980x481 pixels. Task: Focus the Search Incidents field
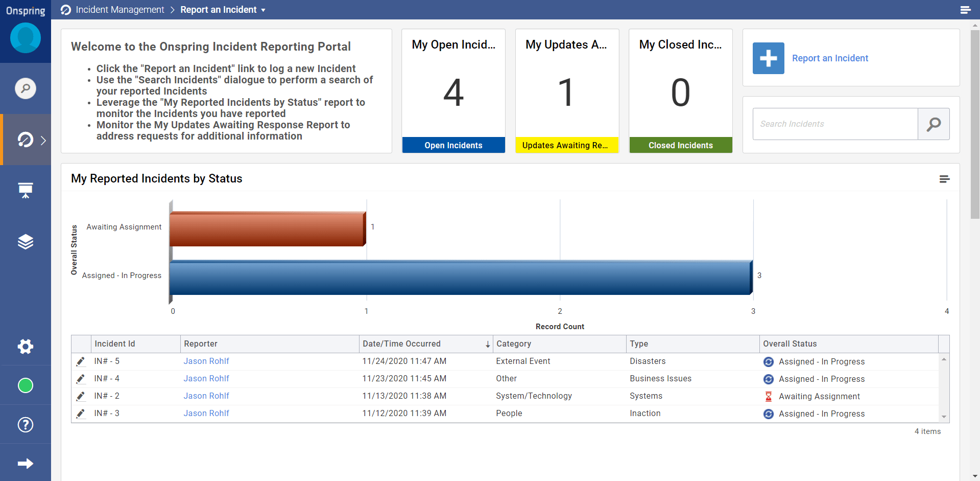[x=835, y=124]
